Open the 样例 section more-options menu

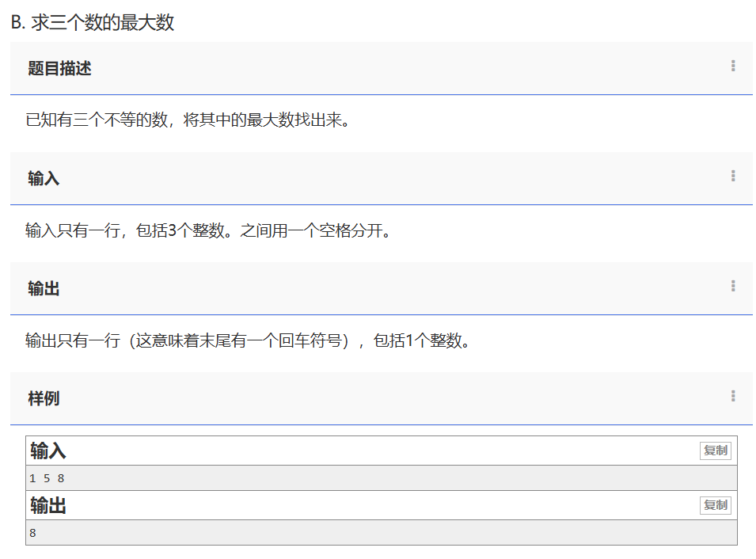click(x=733, y=397)
